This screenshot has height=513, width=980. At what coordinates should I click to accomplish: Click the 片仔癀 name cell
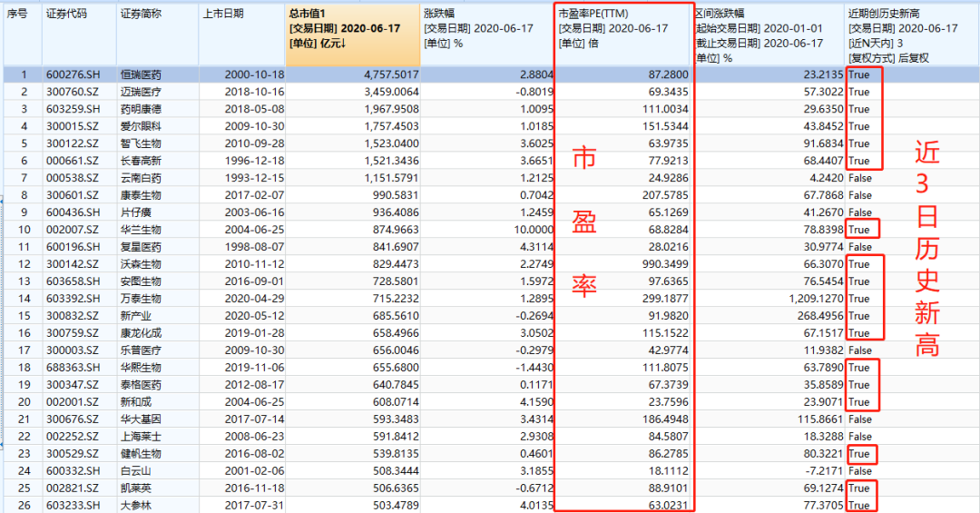click(x=135, y=212)
